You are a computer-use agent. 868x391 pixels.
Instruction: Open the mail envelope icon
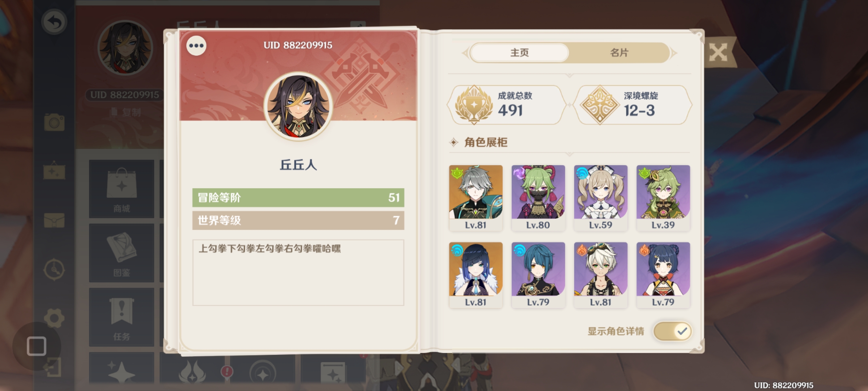click(x=54, y=220)
